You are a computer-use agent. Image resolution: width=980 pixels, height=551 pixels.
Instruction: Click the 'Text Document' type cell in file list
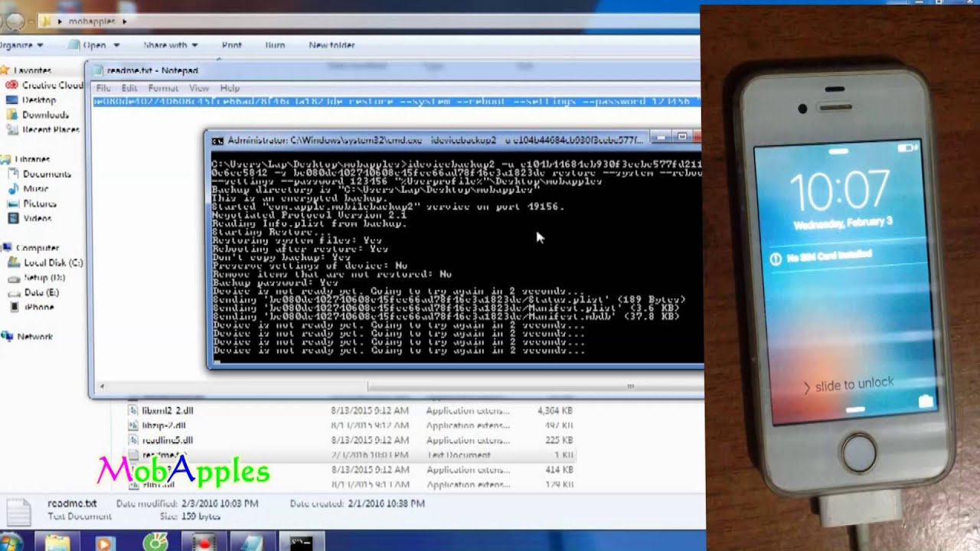pos(458,455)
